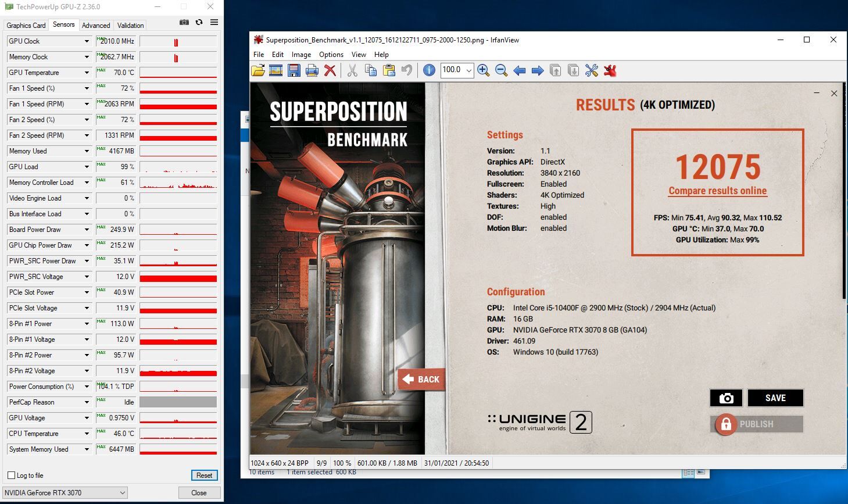Open the IrfanView Edit menu
Image resolution: width=848 pixels, height=504 pixels.
[x=278, y=55]
